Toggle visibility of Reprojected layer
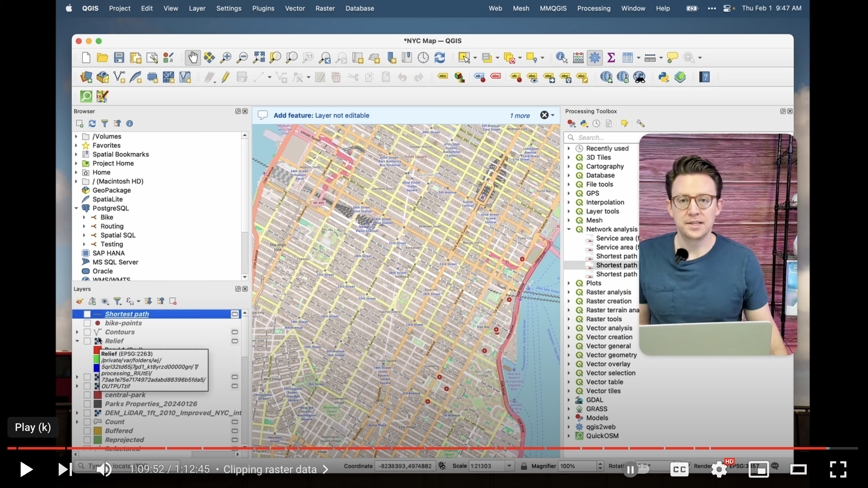868x488 pixels. (x=87, y=440)
